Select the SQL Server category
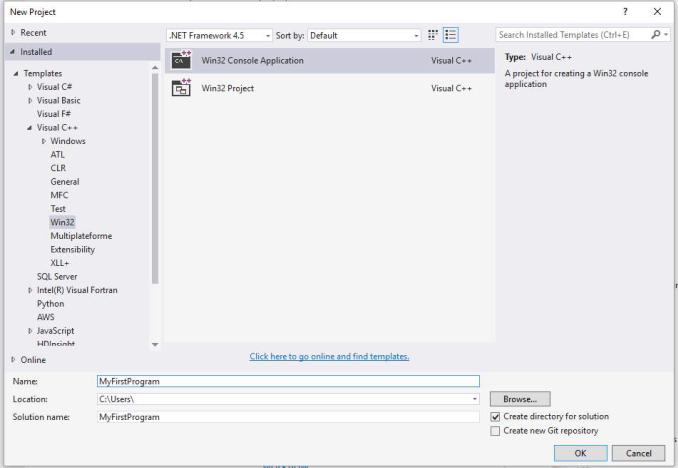This screenshot has height=468, width=678. pyautogui.click(x=57, y=276)
